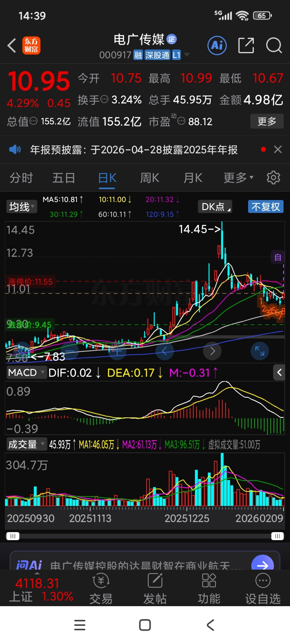Tap Android recent apps menu button

[x=80, y=625]
